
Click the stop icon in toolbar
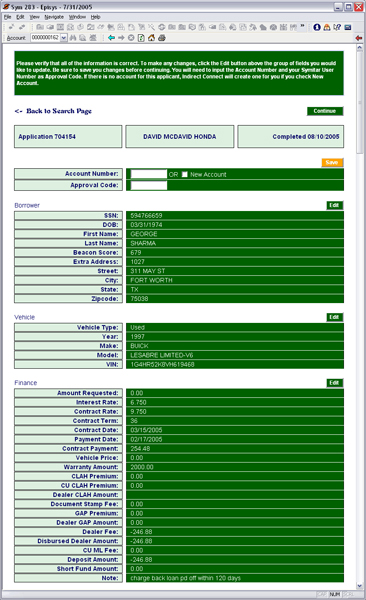[x=131, y=38]
